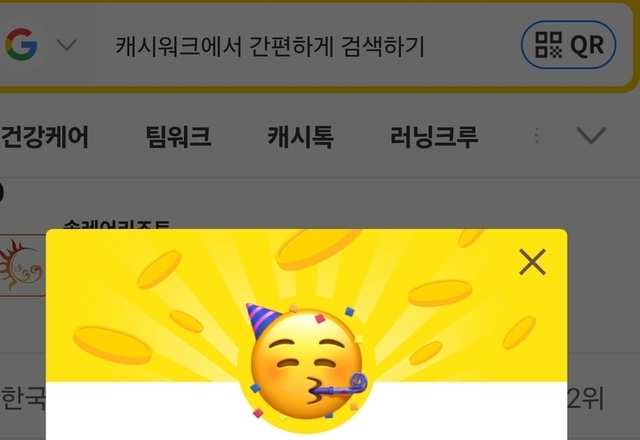The image size is (640, 440).
Task: Open the 캐시톡 tab
Action: point(300,137)
